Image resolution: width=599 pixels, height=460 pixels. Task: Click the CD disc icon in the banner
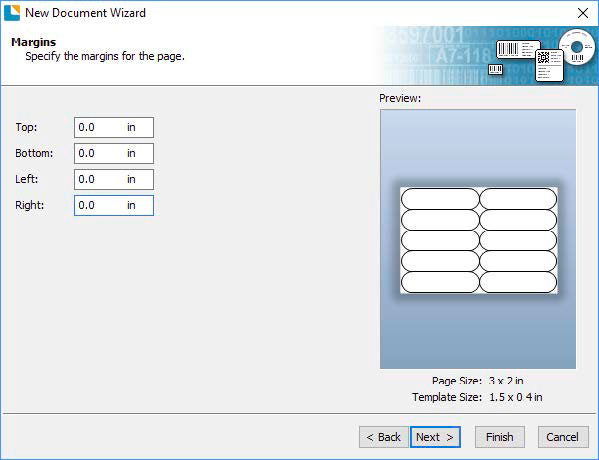577,47
